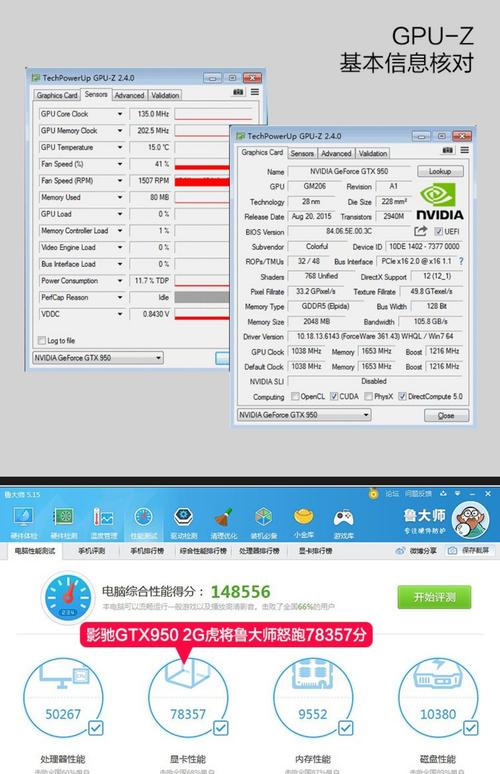Click the Bus Interface question mark

point(462,261)
